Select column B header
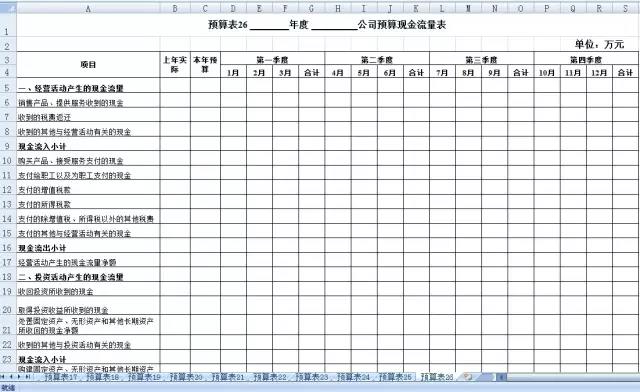The height and width of the screenshot is (392, 640). [175, 8]
